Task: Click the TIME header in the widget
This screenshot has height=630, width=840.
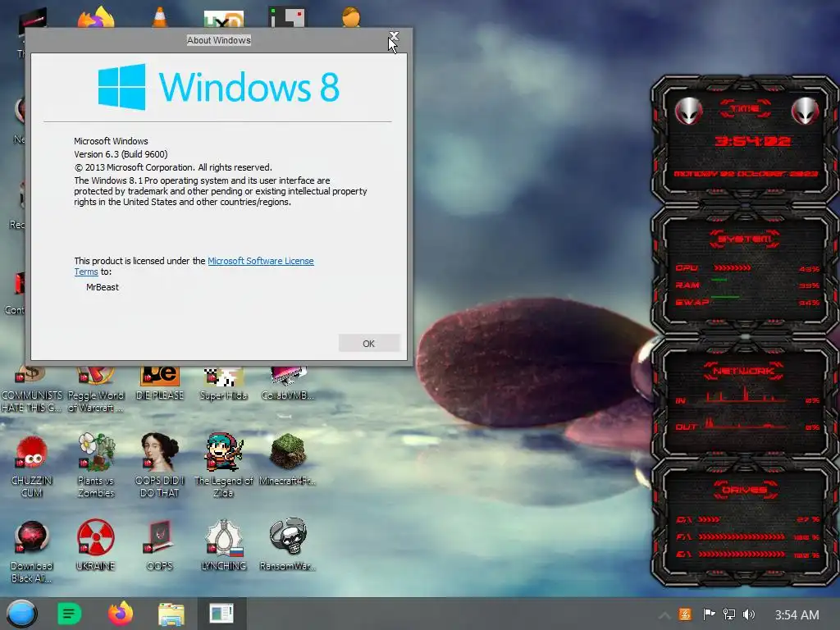Action: pyautogui.click(x=745, y=108)
